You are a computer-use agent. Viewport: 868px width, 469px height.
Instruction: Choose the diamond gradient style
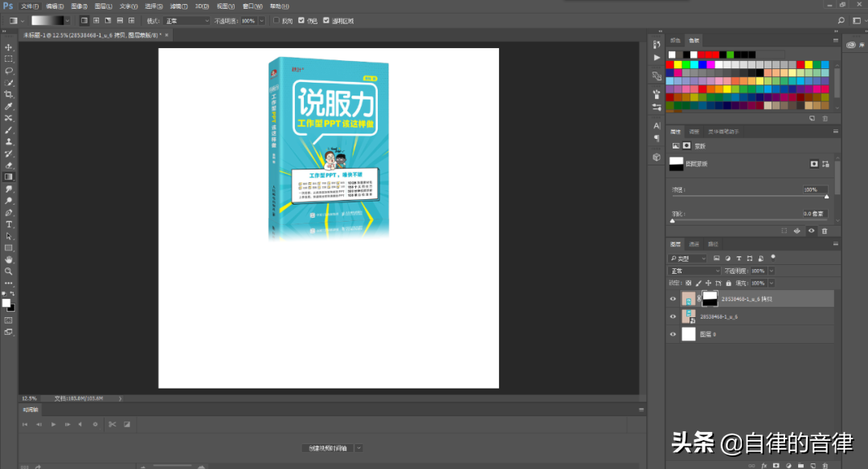131,20
